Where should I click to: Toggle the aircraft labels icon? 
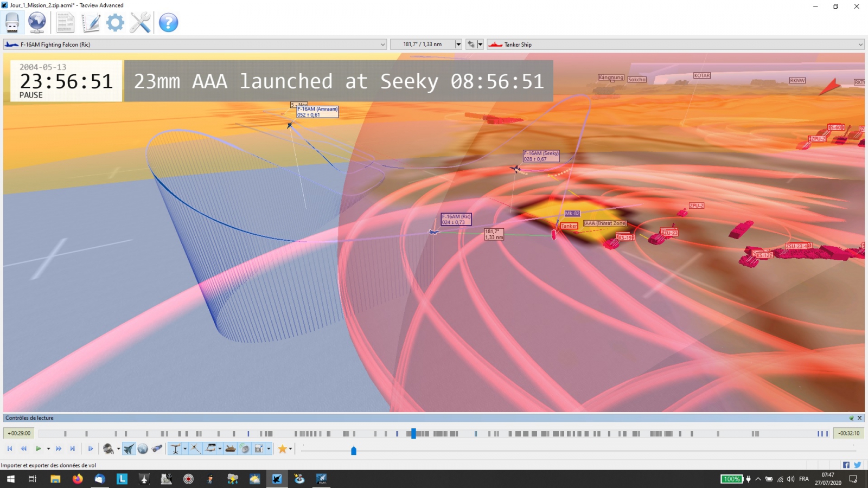pyautogui.click(x=210, y=448)
